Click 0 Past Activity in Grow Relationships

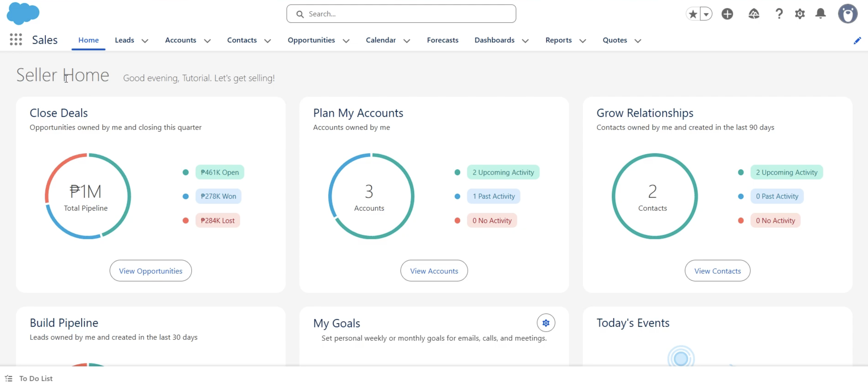coord(777,196)
